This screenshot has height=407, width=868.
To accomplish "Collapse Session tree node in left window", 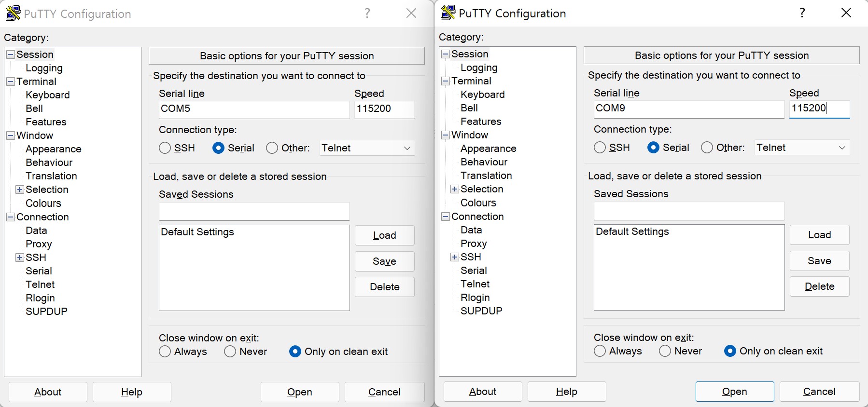I will [11, 54].
